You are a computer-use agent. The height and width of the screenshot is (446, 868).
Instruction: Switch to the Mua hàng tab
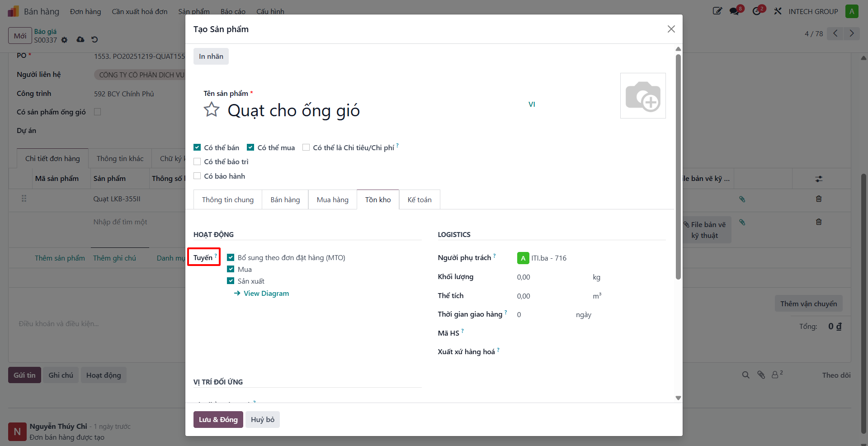click(x=333, y=199)
